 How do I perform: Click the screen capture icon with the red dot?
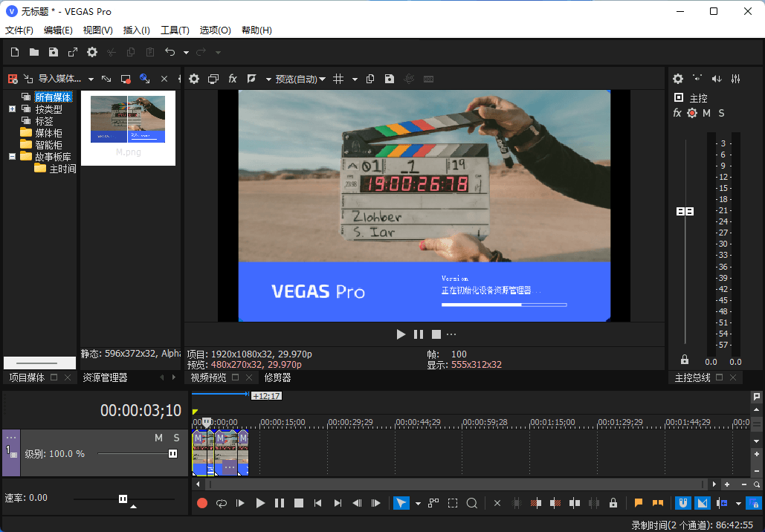pos(126,79)
